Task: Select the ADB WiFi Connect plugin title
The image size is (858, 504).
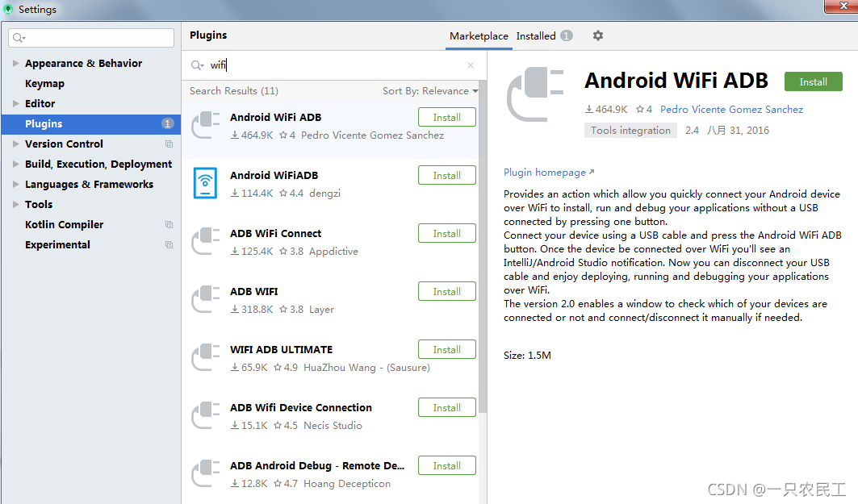Action: tap(275, 233)
